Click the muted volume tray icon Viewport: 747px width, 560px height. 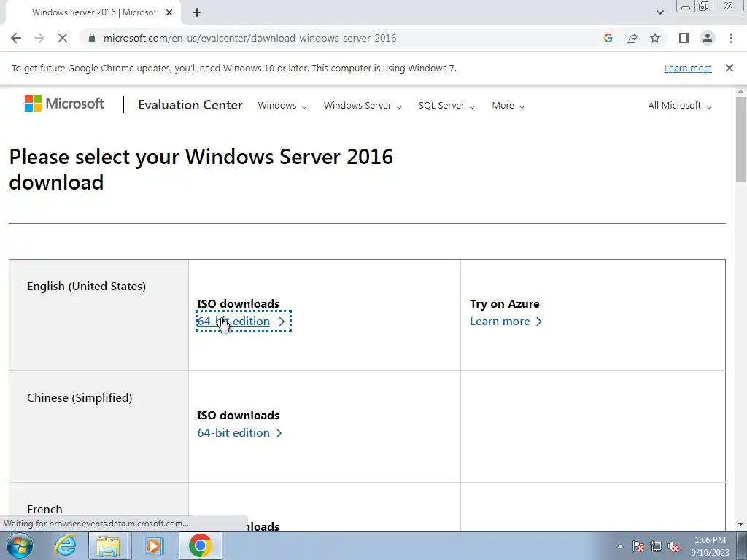pos(673,546)
